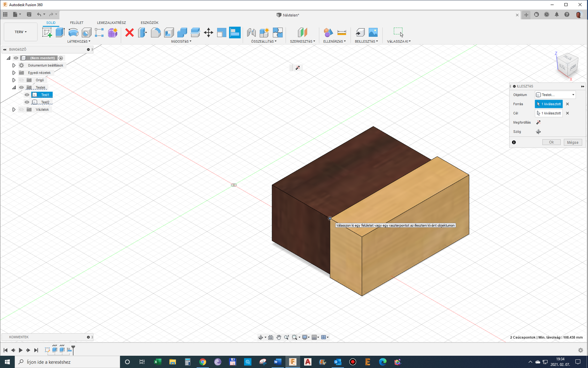The width and height of the screenshot is (588, 368).
Task: Toggle visibility of Test1 body
Action: [x=27, y=95]
